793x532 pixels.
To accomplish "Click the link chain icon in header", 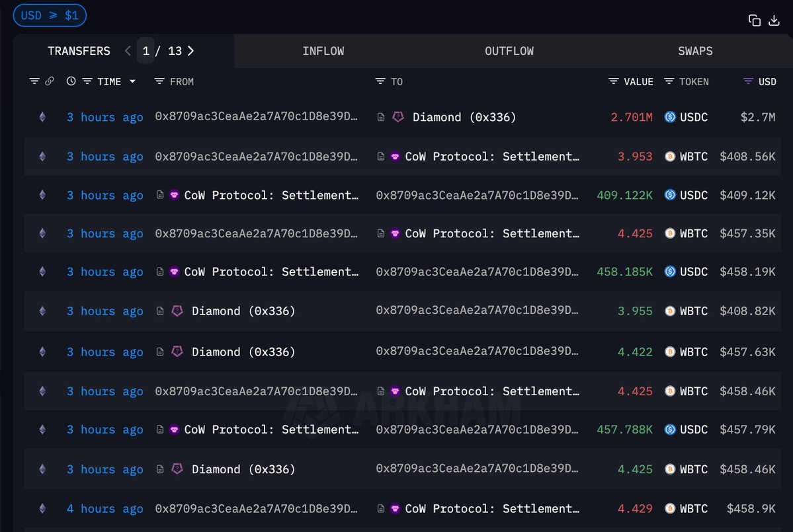I will pyautogui.click(x=50, y=81).
